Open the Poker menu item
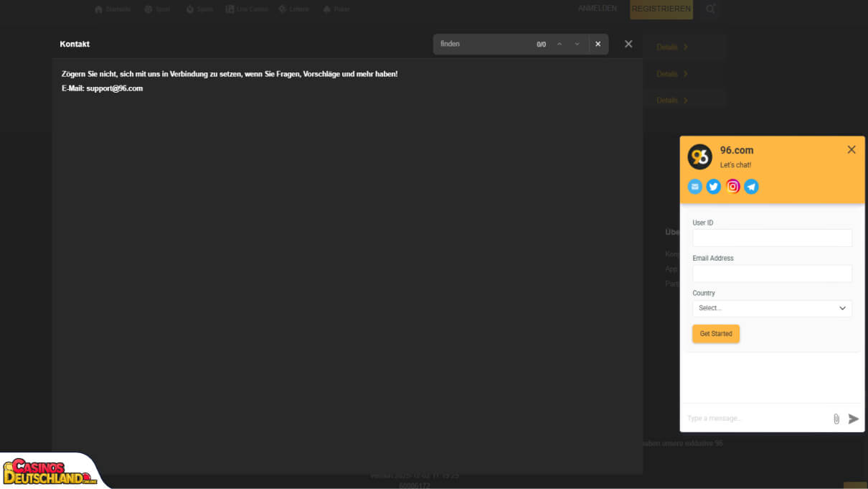This screenshot has height=489, width=868. [336, 9]
